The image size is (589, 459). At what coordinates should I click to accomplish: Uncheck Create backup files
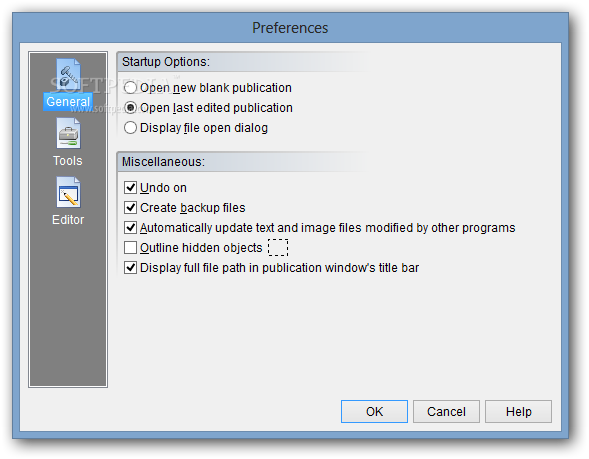130,207
